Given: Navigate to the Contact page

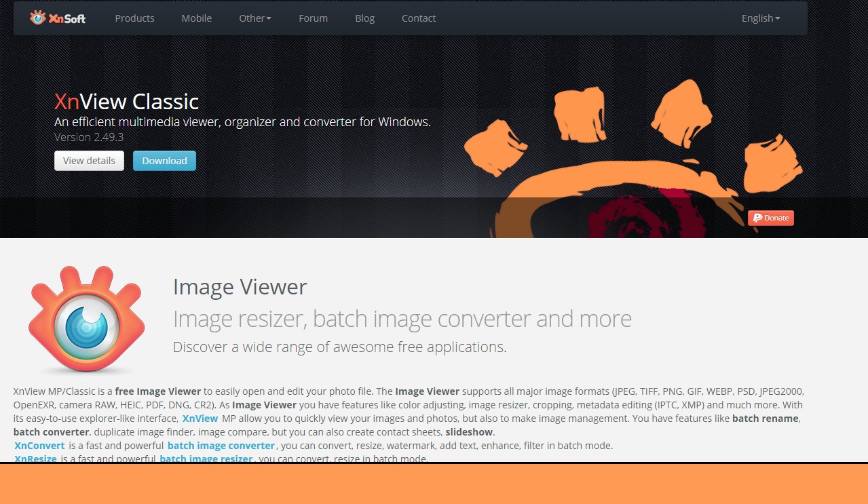Looking at the screenshot, I should (x=418, y=18).
